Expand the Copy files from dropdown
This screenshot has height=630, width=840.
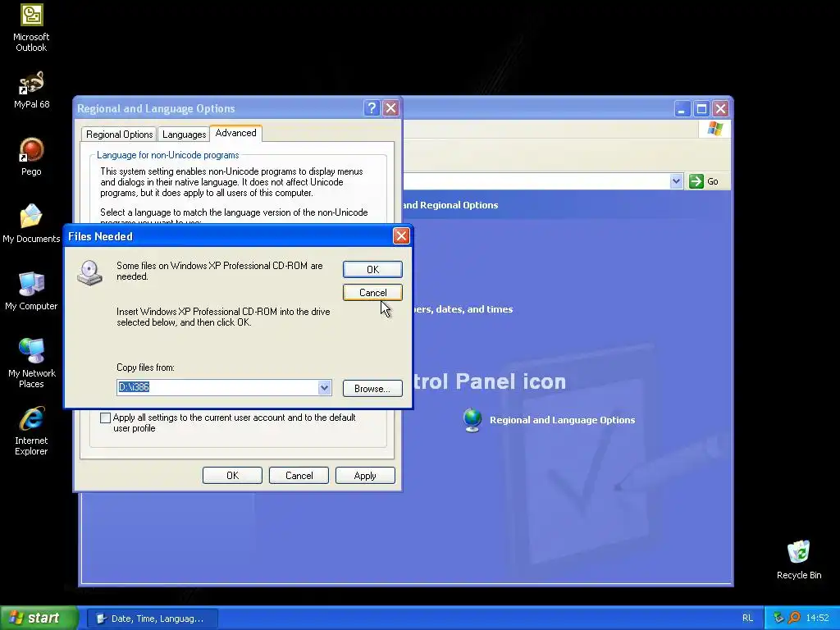(324, 387)
